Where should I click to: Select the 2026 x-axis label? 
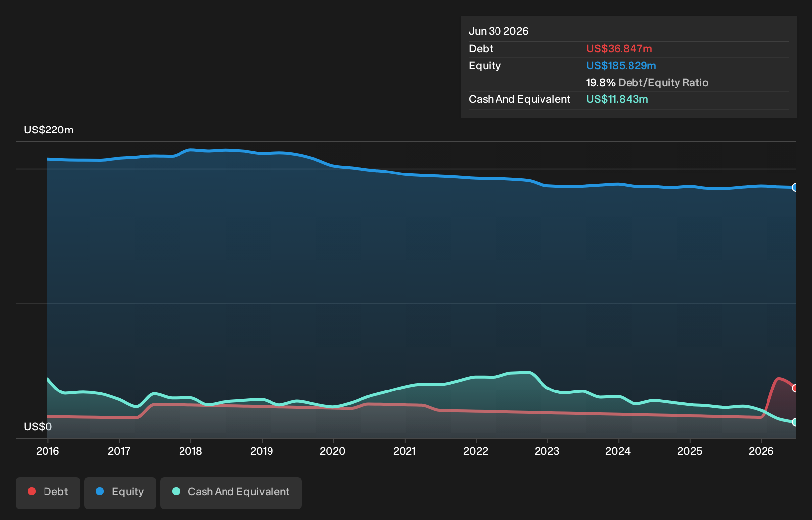(761, 451)
